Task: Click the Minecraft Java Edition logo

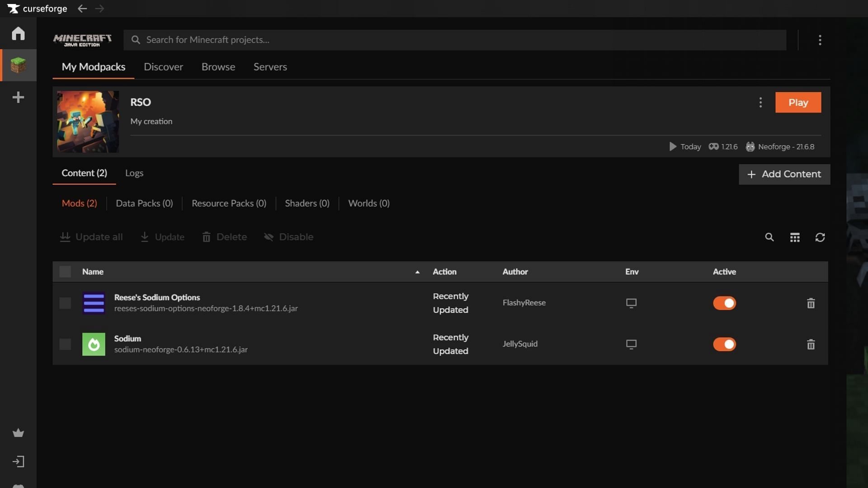Action: point(82,40)
